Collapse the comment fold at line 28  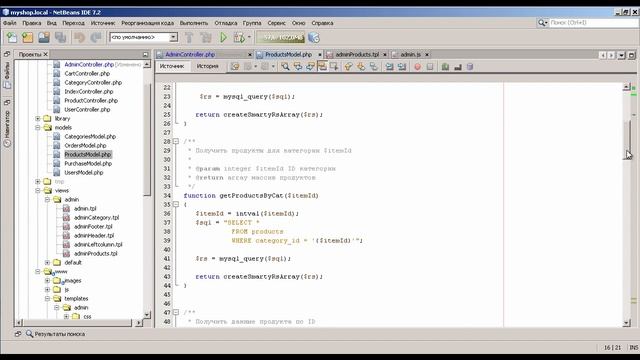pos(176,141)
